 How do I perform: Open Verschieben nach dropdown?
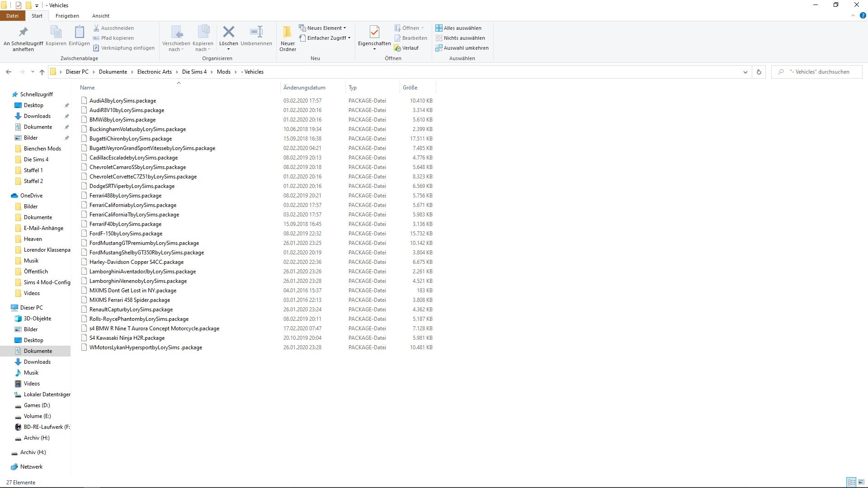[176, 38]
